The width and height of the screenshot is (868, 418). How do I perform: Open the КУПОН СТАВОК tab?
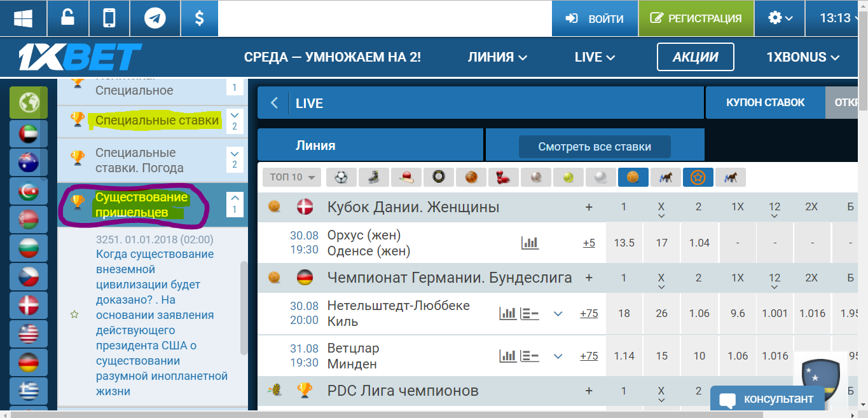click(x=766, y=102)
